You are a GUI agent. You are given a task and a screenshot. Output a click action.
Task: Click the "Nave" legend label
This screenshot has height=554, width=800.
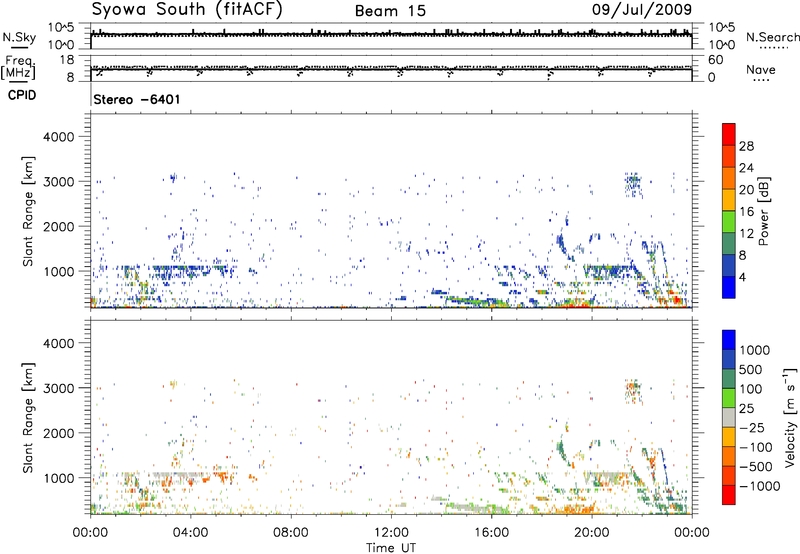click(761, 69)
